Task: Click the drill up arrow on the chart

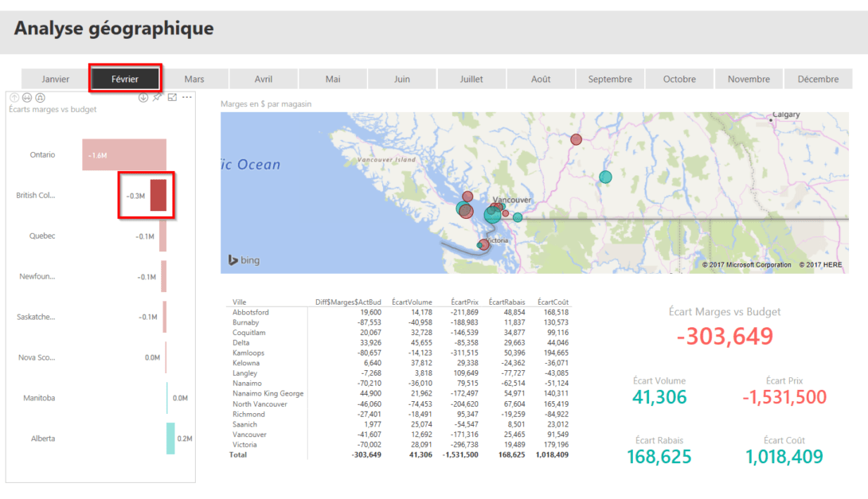Action: (14, 97)
